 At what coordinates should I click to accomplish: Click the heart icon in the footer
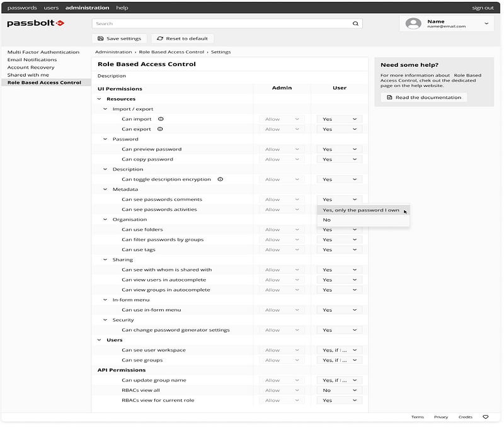pos(485,417)
